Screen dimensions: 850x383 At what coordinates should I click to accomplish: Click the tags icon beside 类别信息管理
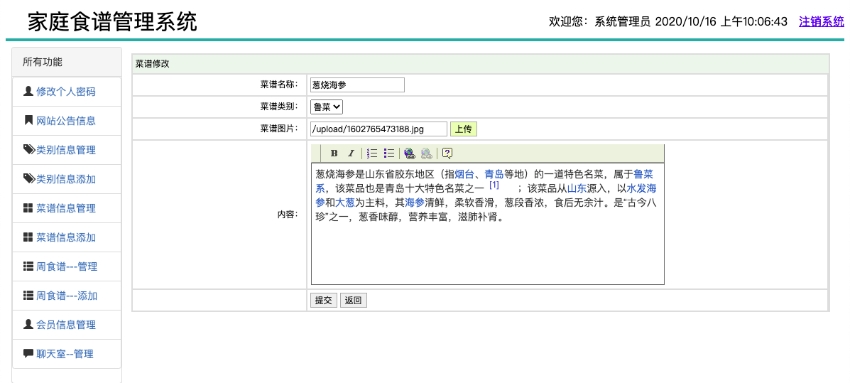tap(29, 150)
